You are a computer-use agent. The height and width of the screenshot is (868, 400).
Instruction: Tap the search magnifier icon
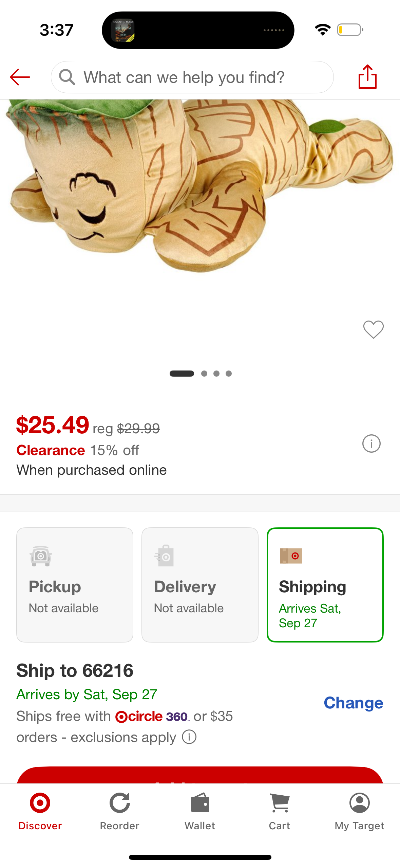67,77
